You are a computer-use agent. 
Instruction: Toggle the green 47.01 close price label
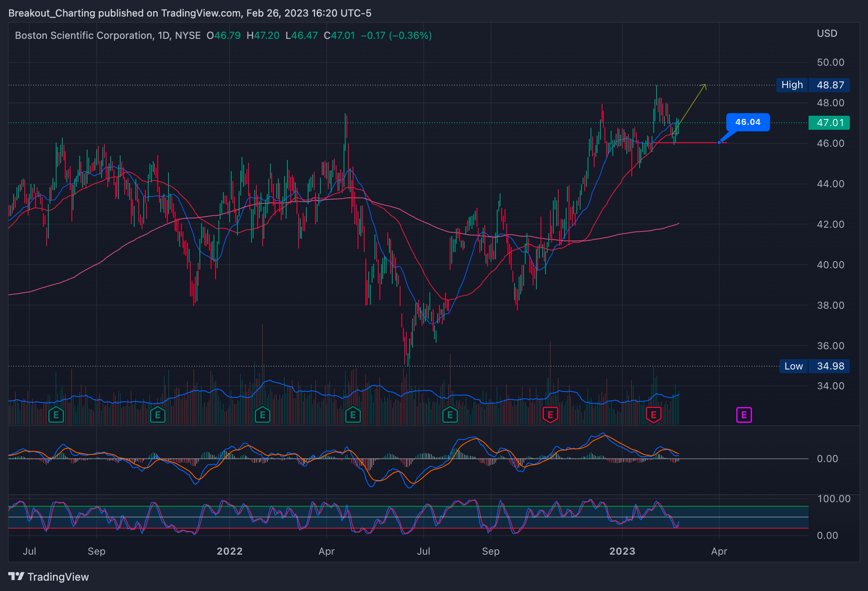pos(829,123)
